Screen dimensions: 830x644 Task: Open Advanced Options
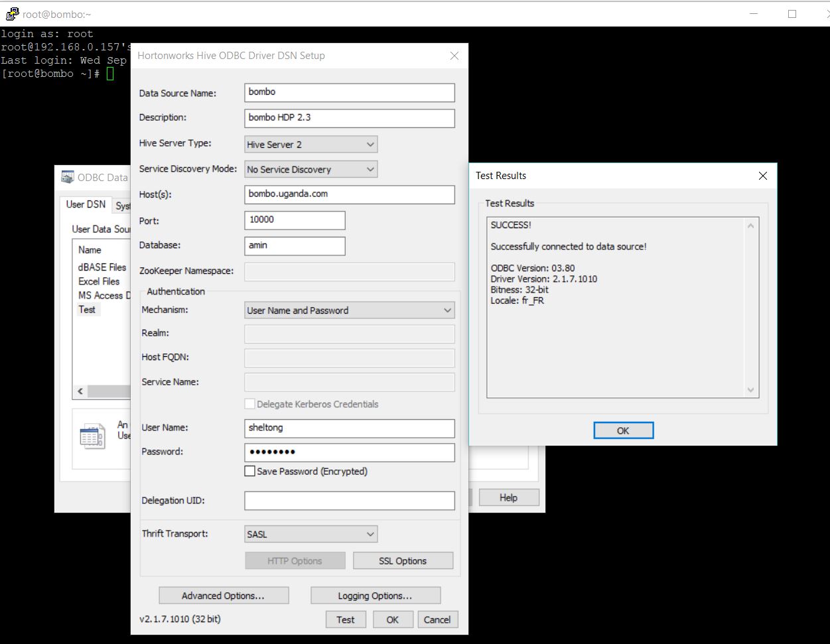224,595
